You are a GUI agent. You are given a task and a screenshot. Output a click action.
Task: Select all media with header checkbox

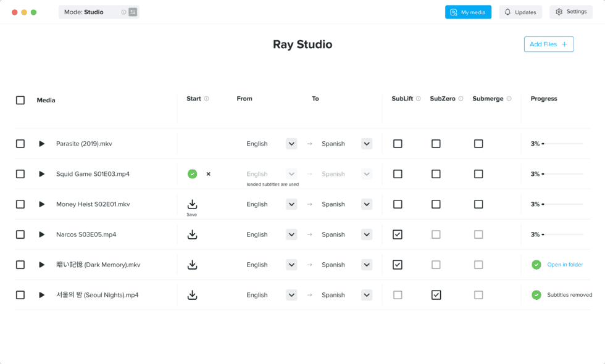[20, 100]
